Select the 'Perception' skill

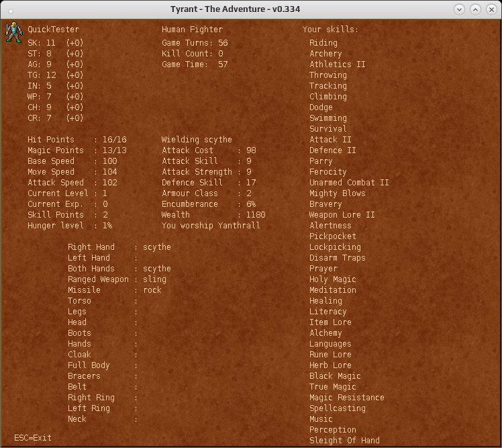pyautogui.click(x=333, y=430)
